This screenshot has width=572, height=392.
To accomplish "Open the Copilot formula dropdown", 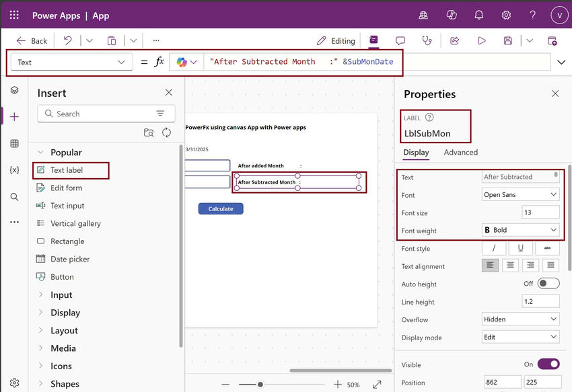I will pyautogui.click(x=187, y=63).
